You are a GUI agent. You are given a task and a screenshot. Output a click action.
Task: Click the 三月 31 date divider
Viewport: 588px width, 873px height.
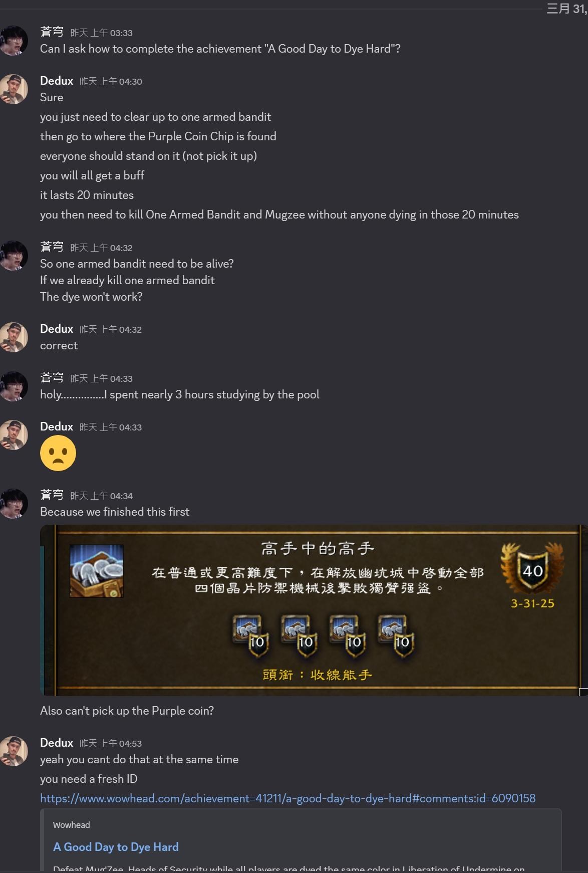[566, 9]
